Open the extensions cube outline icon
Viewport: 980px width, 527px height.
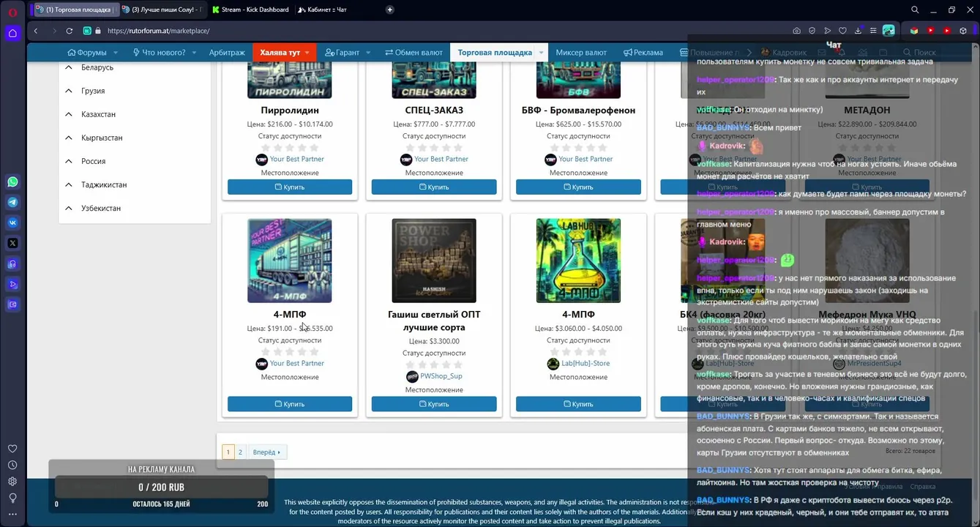coord(963,31)
